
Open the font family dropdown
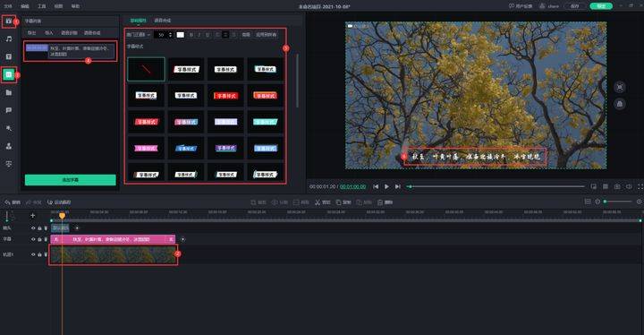pyautogui.click(x=139, y=35)
